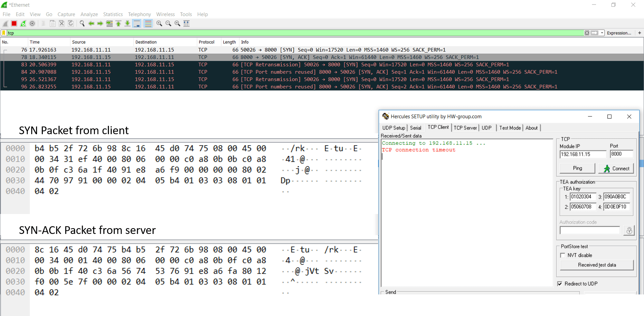Enable the NVT disable checkbox
This screenshot has height=316, width=644.
tap(563, 255)
